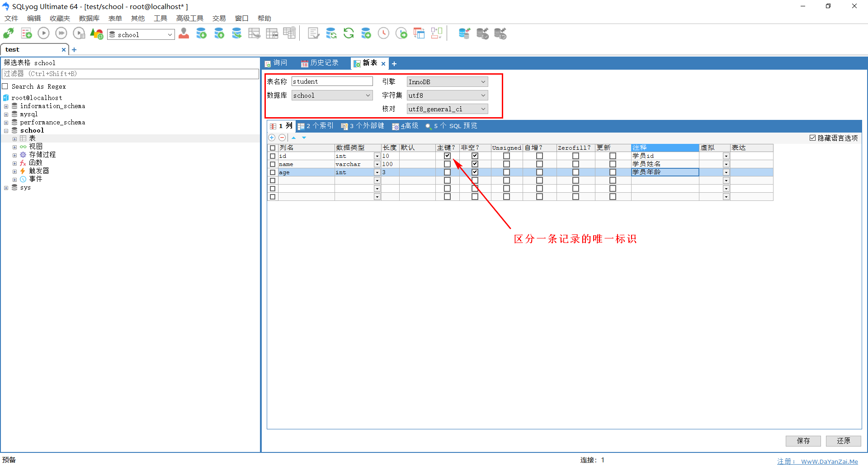Click the new connection plug icon

(x=9, y=33)
